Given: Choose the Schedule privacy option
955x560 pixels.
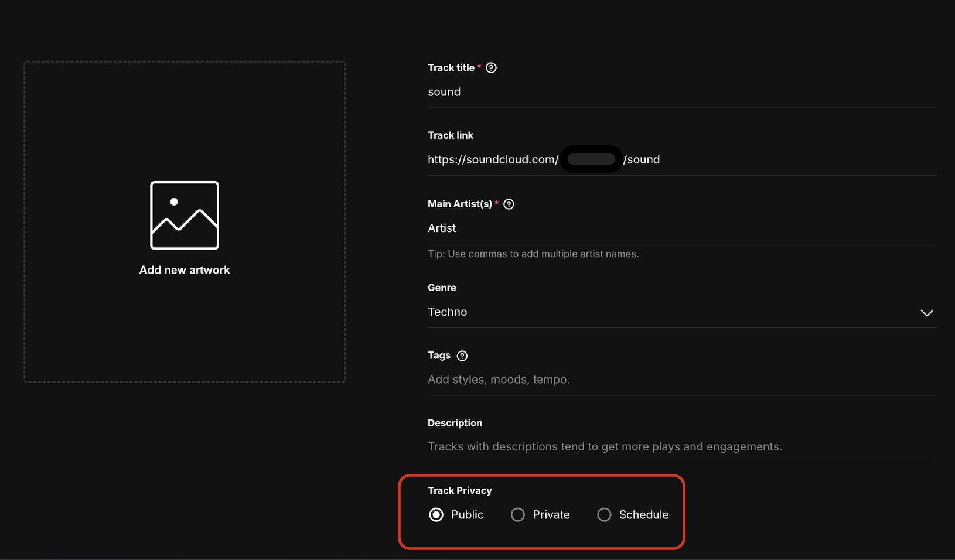Looking at the screenshot, I should 604,515.
